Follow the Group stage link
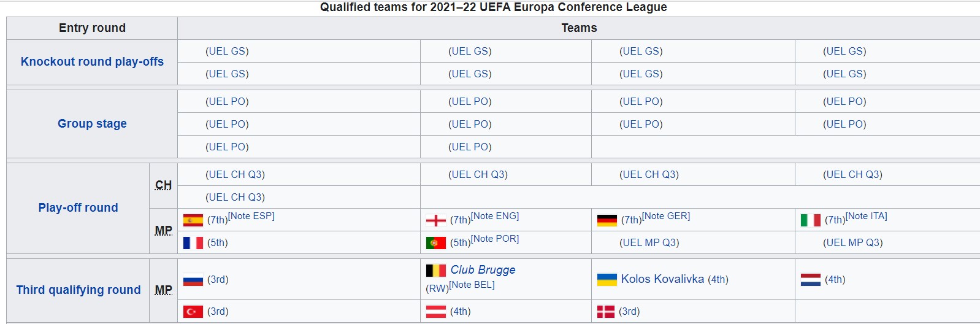 point(92,124)
